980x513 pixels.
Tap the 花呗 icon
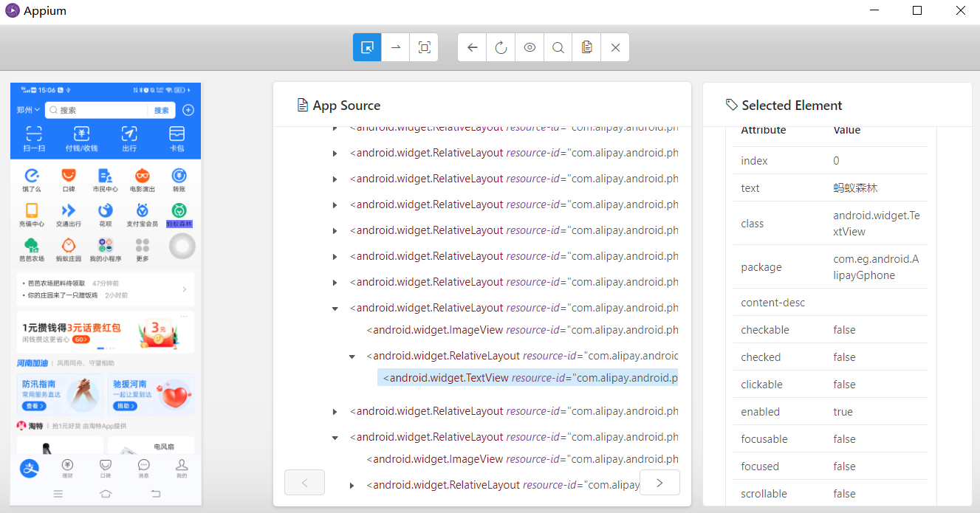[x=106, y=210]
